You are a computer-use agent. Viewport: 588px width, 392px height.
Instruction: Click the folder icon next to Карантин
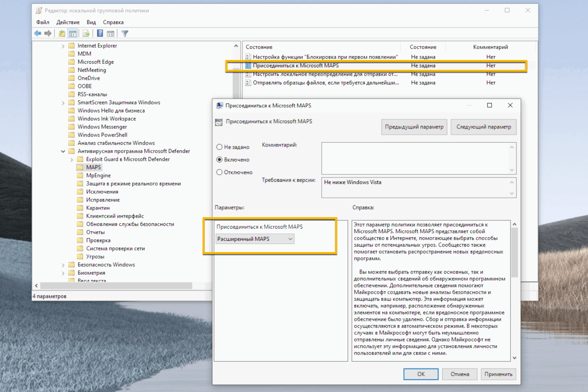[80, 208]
